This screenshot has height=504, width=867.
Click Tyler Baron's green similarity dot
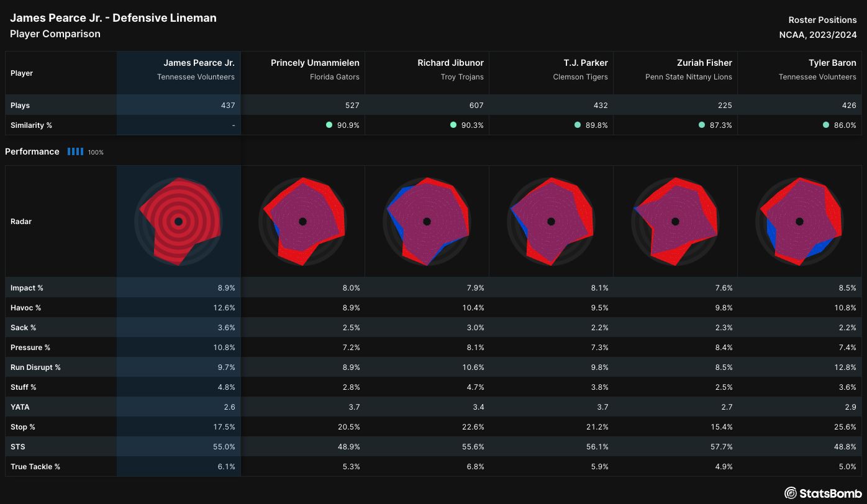826,125
